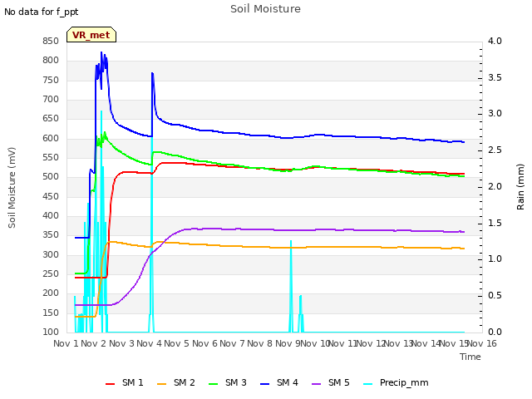Click the SM 4 peak near 820 mV
The image size is (532, 399).
(x=101, y=52)
